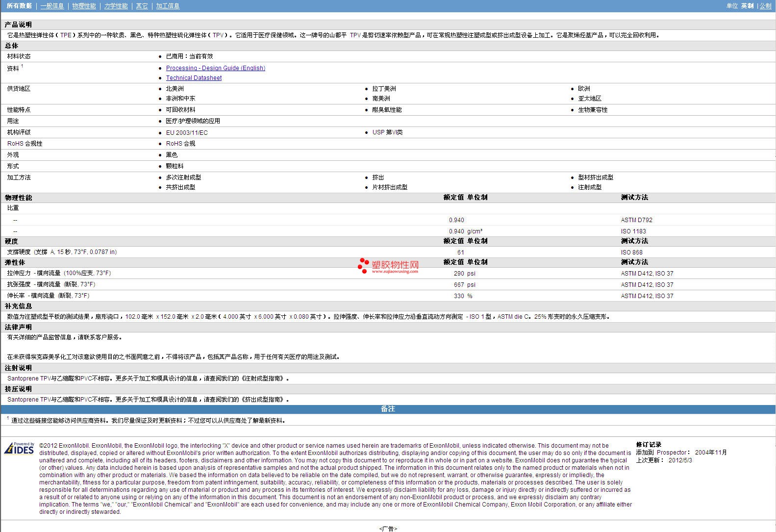Click 亚太地区 region entry

coord(590,99)
